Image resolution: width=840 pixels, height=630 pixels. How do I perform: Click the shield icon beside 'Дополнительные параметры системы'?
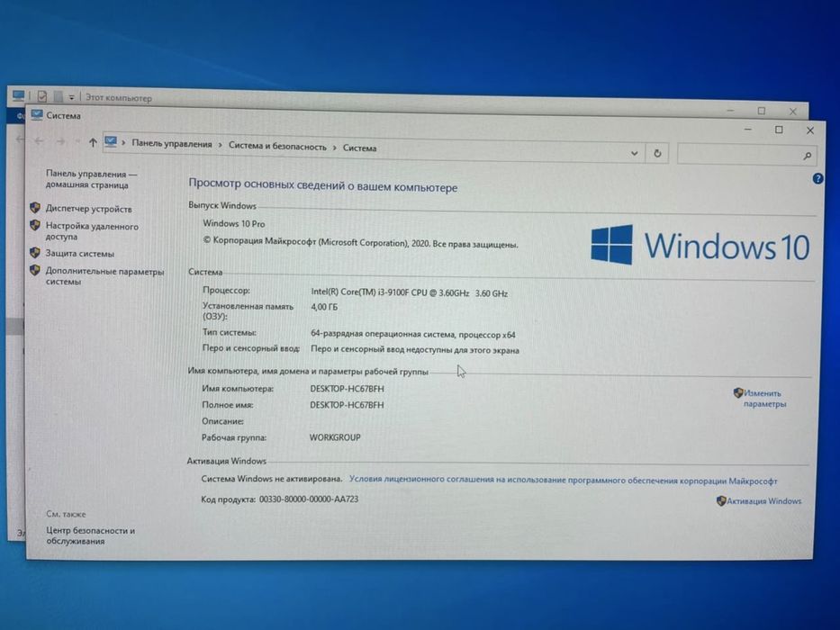click(x=35, y=271)
